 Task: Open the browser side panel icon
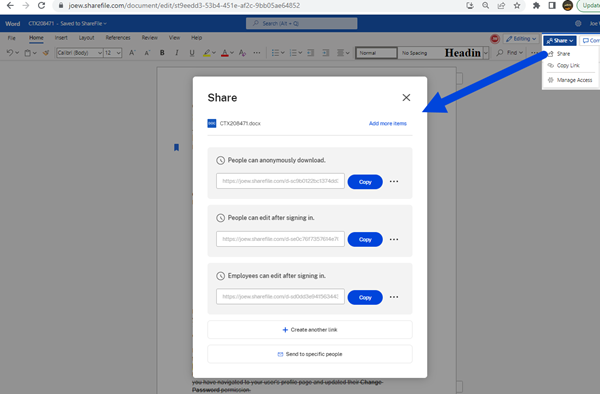pyautogui.click(x=552, y=5)
